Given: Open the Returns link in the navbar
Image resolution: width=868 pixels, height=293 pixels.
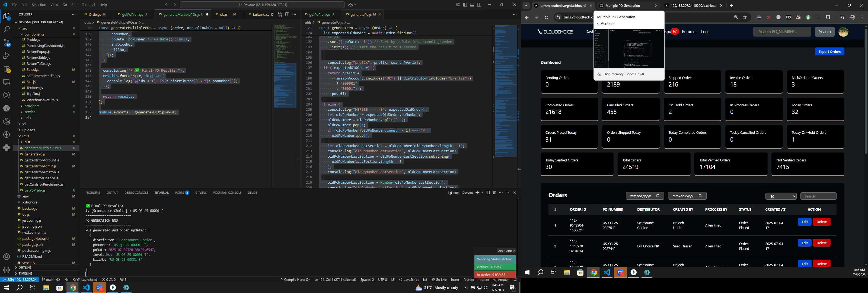Looking at the screenshot, I should [x=688, y=32].
